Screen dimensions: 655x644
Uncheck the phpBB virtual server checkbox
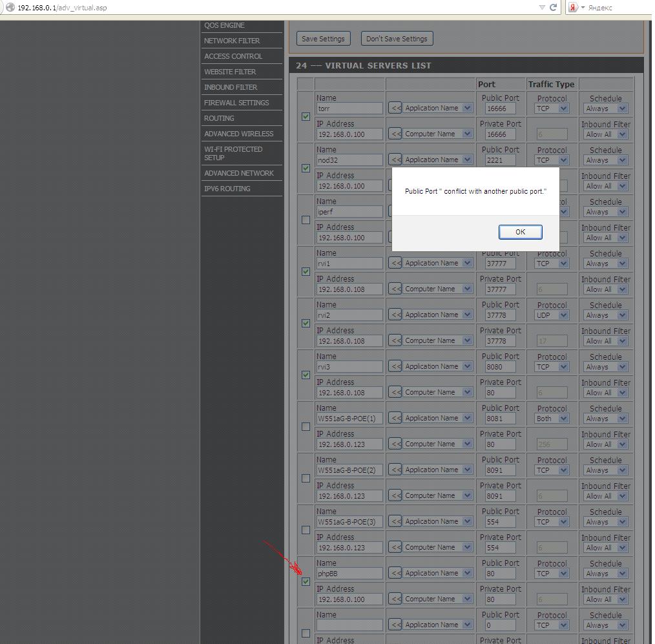306,581
